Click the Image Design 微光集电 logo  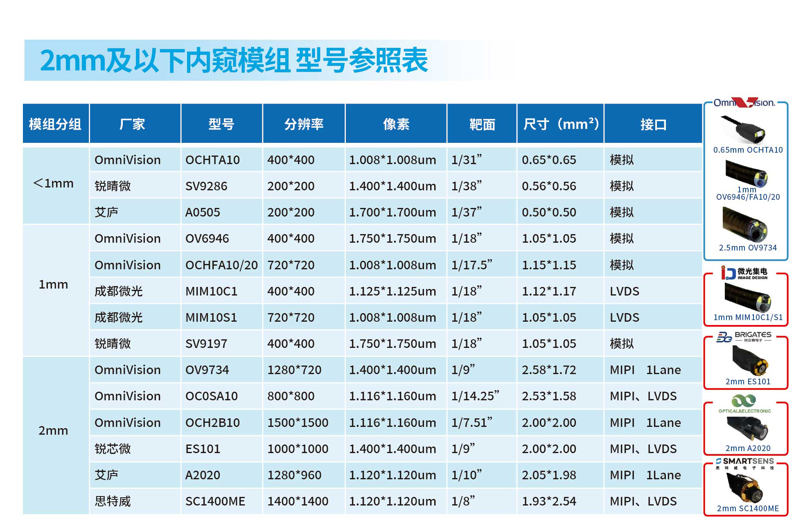pos(744,273)
